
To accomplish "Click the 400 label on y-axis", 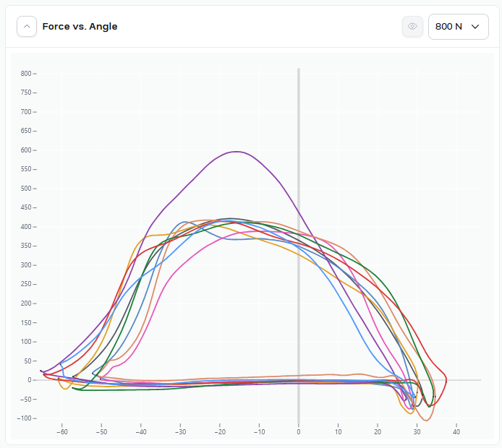I will click(x=26, y=227).
